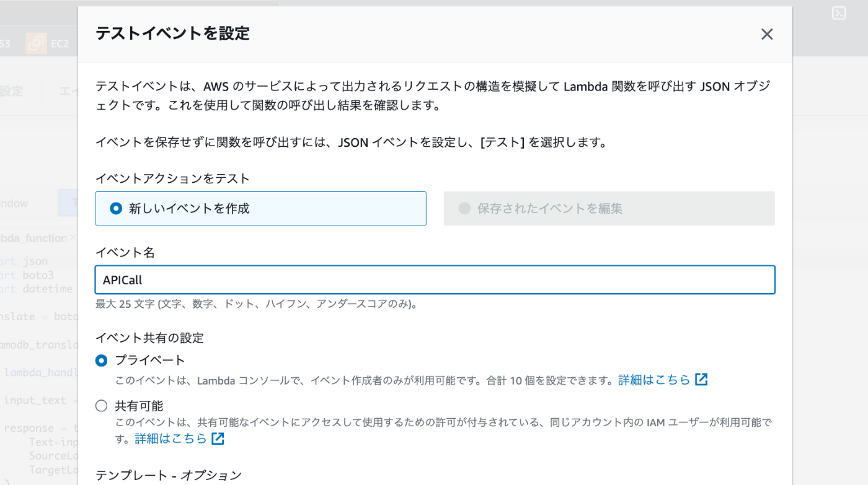Screen dimensions: 868x485
Task: Click external link icon beside shareable details link
Action: (x=218, y=439)
